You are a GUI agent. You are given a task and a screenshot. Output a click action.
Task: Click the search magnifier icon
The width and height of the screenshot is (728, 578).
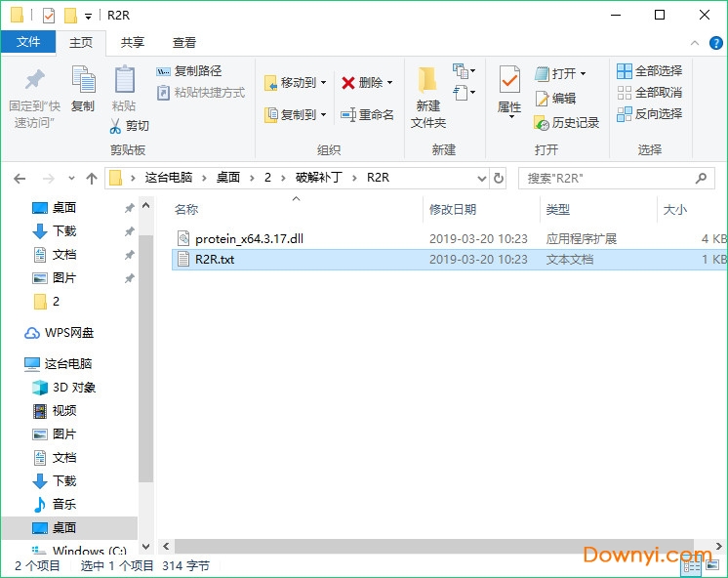point(701,178)
